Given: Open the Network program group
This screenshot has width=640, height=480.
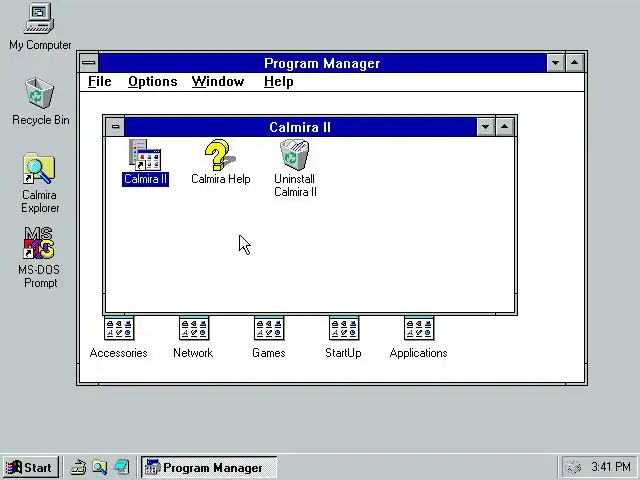Looking at the screenshot, I should 193,337.
